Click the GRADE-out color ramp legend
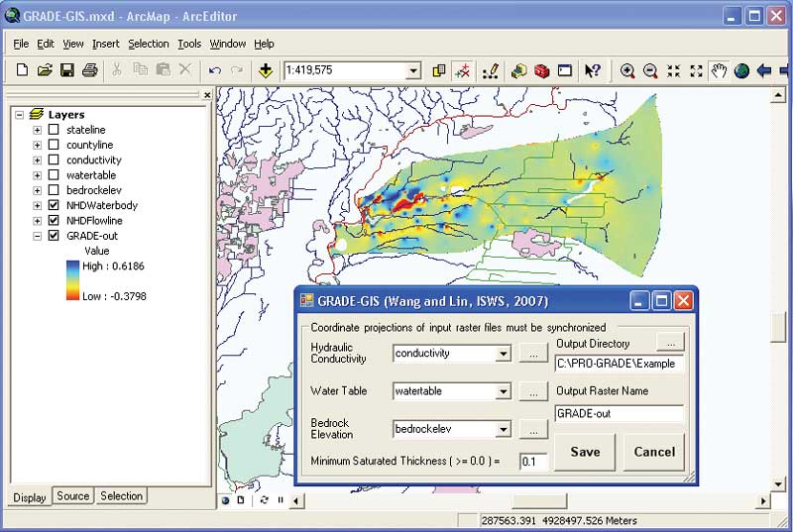The width and height of the screenshot is (793, 532). coord(72,280)
